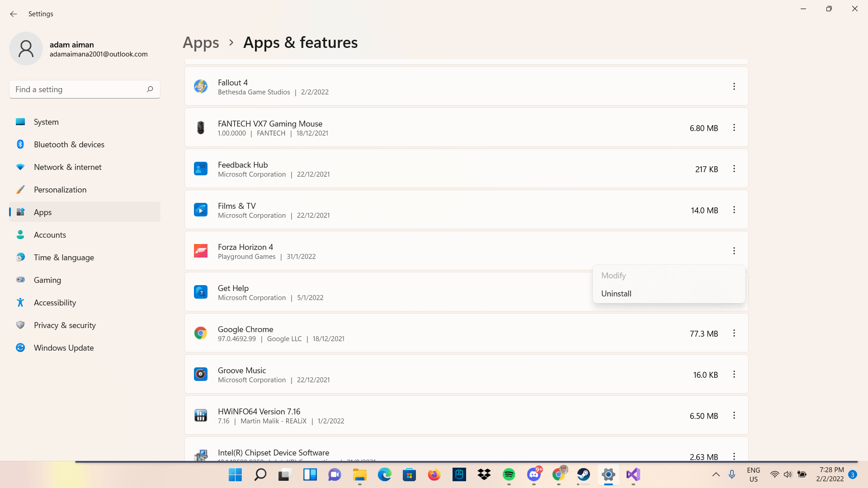Open more options for Groove Music

[734, 374]
